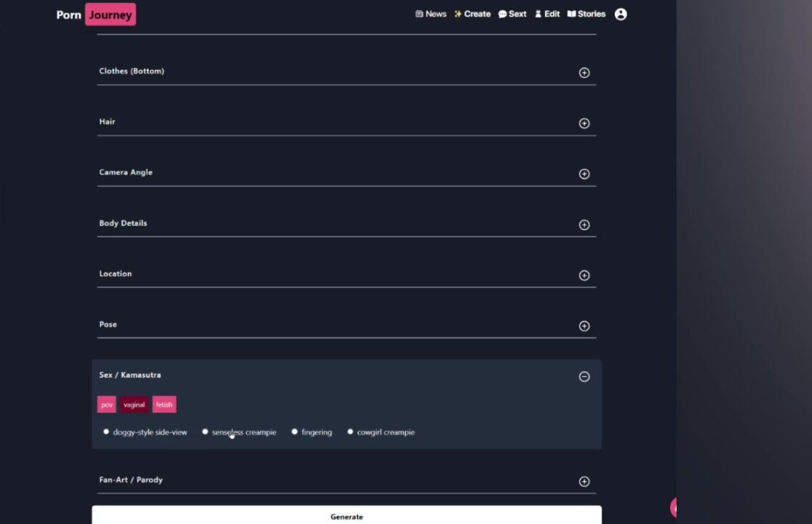The image size is (812, 524).
Task: Select the doggy-style side-view radio option
Action: click(x=106, y=432)
